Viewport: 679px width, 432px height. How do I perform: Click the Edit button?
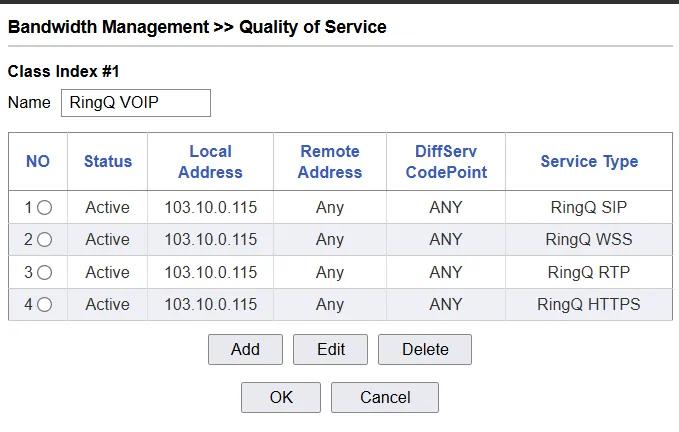click(330, 349)
